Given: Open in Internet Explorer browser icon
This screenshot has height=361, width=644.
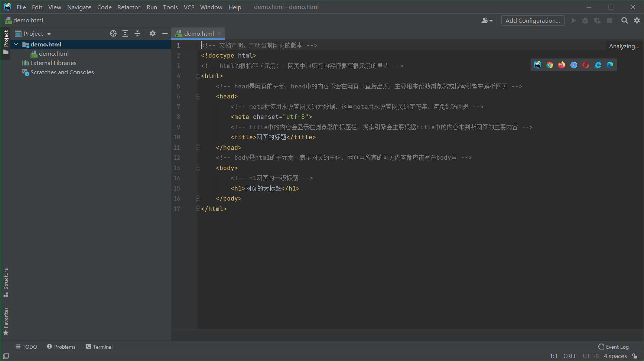Looking at the screenshot, I should tap(598, 65).
